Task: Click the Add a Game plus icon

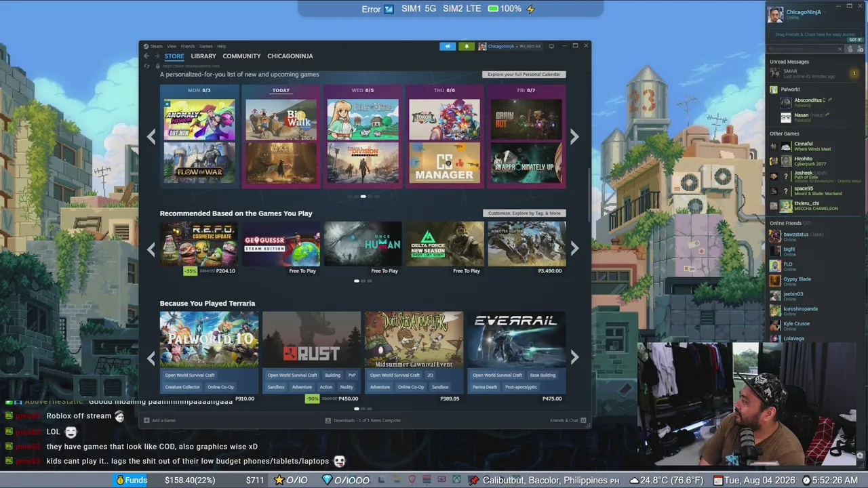Action: coord(146,420)
